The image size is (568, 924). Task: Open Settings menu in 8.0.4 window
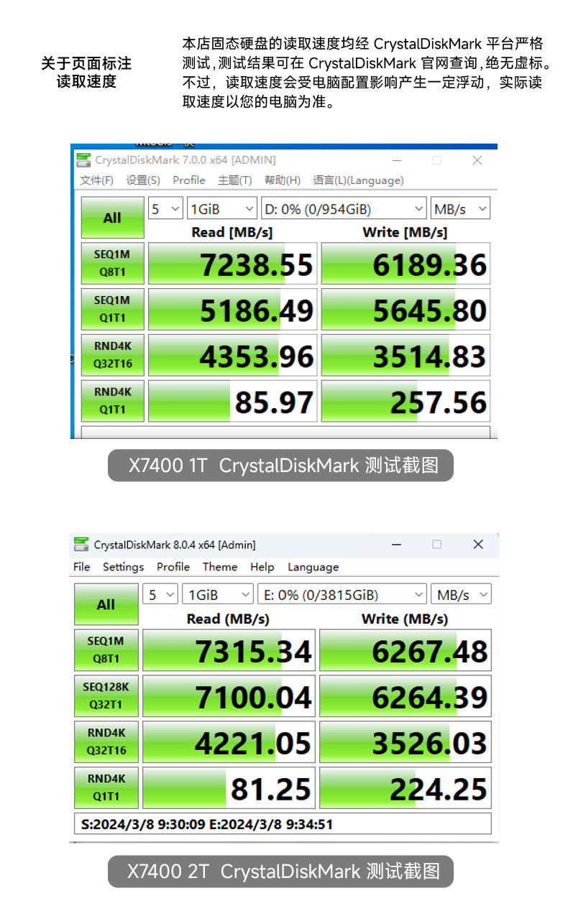coord(123,567)
